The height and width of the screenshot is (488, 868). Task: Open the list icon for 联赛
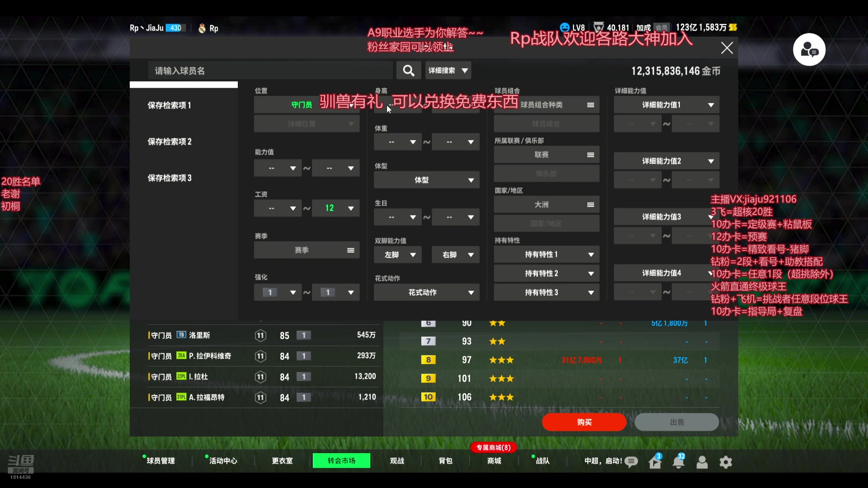coord(590,155)
